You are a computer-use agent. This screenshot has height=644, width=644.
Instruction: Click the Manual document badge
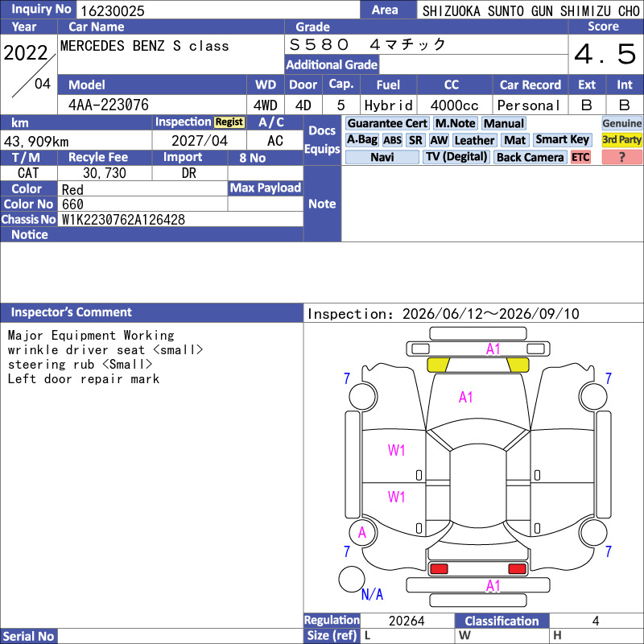click(x=504, y=123)
